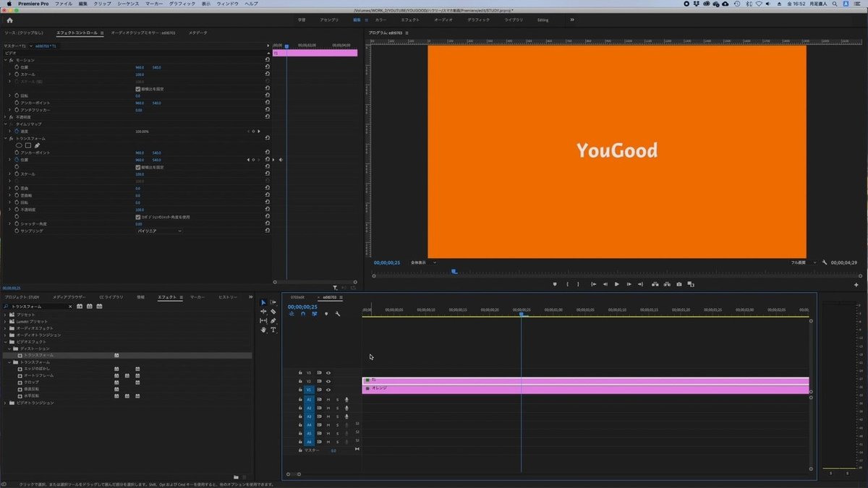Clear effects search field X
This screenshot has height=488, width=868.
(x=70, y=307)
